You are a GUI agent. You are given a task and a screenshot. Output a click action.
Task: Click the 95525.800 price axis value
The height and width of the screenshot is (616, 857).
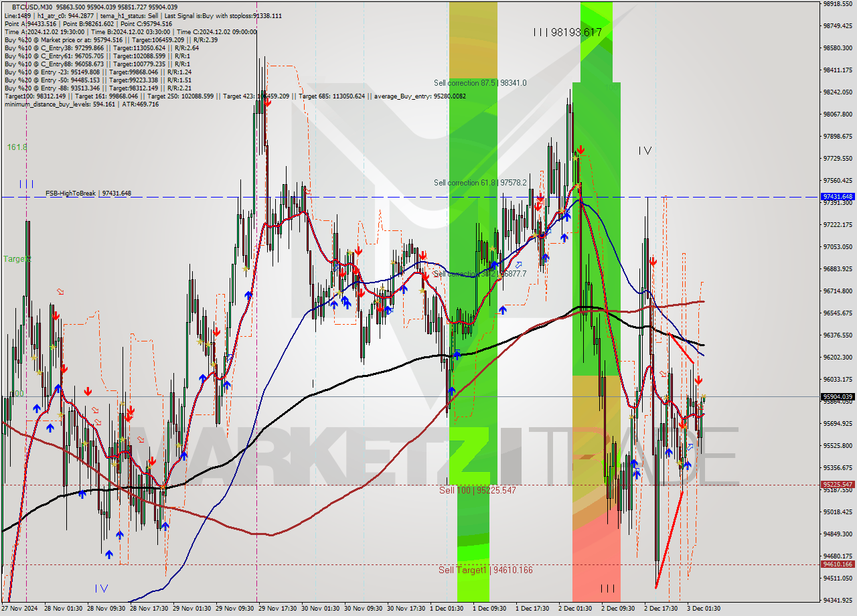tap(838, 445)
